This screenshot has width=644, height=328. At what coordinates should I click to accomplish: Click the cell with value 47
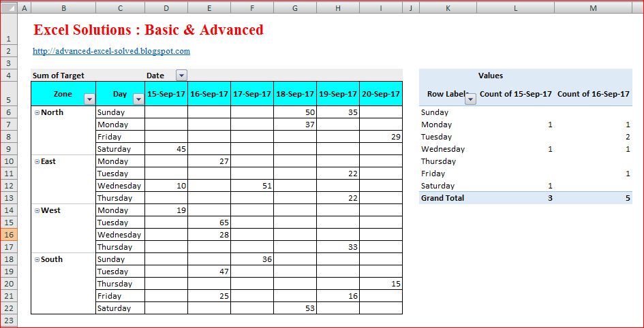[x=209, y=272]
